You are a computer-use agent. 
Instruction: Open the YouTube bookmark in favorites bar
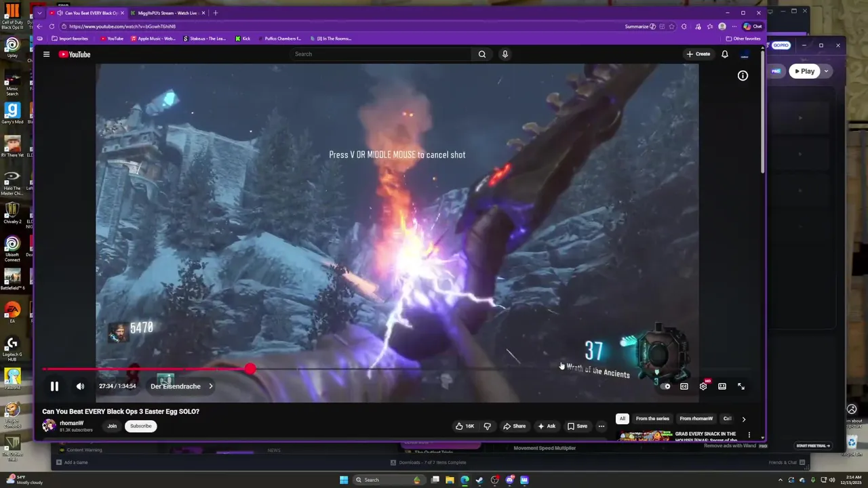(112, 39)
